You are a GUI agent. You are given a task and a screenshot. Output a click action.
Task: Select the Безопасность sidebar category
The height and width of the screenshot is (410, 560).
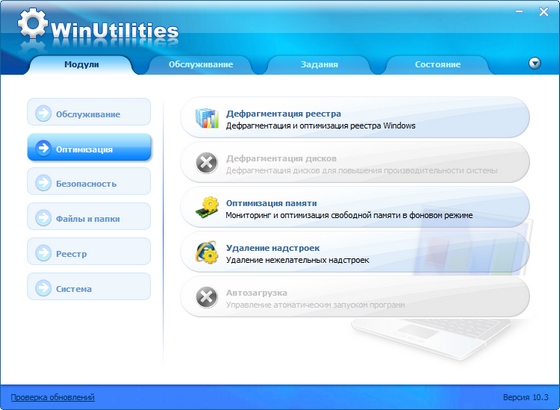89,181
